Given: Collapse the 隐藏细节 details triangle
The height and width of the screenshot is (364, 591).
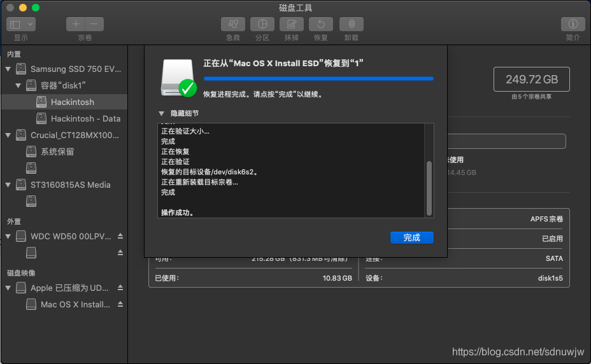Looking at the screenshot, I should [x=161, y=113].
